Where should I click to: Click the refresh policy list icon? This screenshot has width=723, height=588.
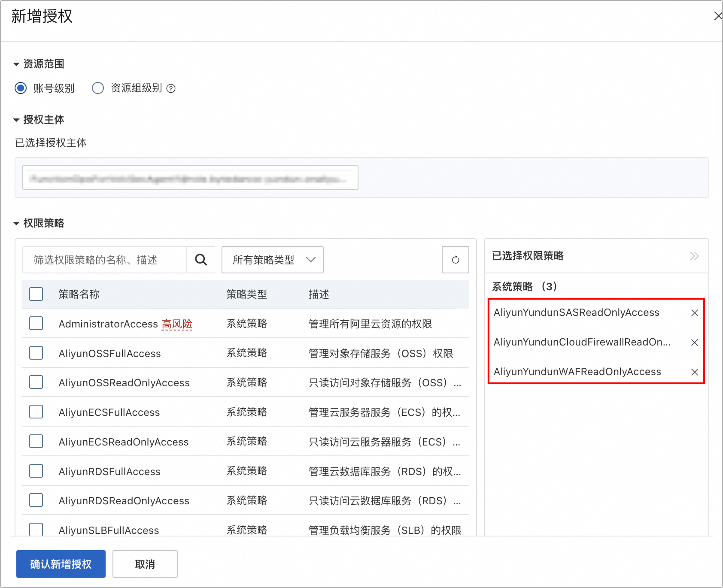[x=456, y=260]
